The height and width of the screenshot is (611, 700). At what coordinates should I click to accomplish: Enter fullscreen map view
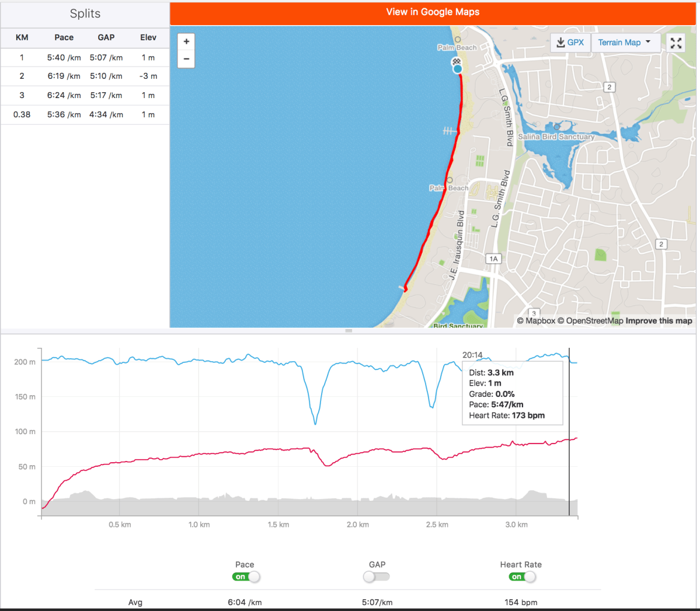coord(675,43)
